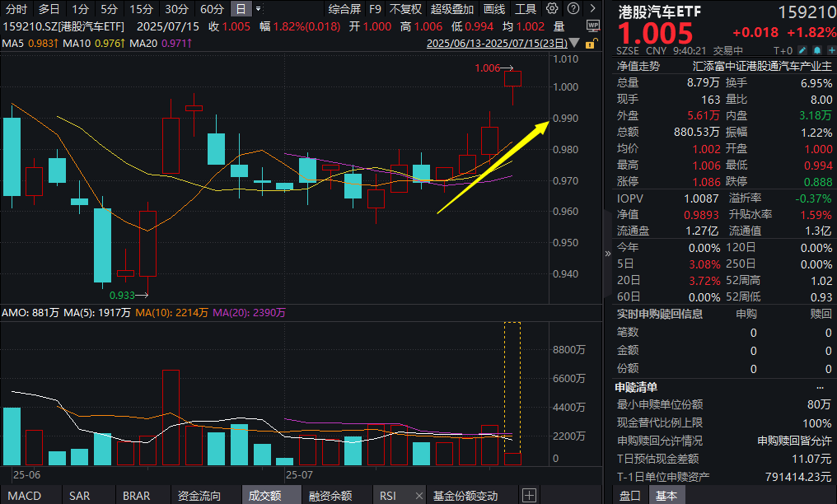The height and width of the screenshot is (504, 837).
Task: Click the F9 button
Action: (376, 9)
